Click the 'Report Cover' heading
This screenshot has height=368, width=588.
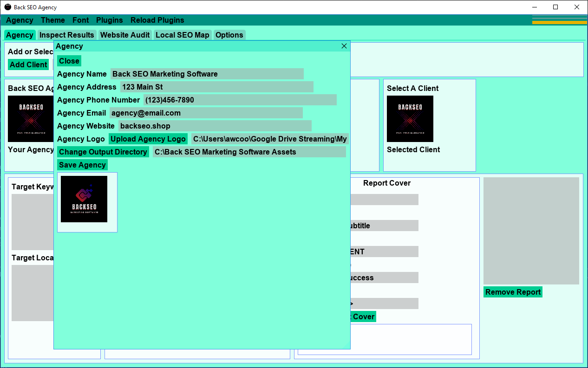pyautogui.click(x=387, y=183)
